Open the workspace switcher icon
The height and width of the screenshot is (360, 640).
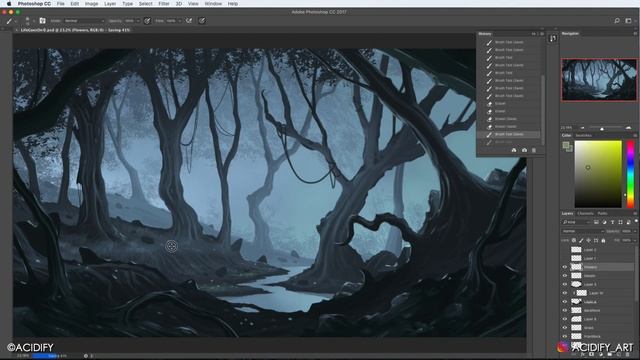[629, 20]
